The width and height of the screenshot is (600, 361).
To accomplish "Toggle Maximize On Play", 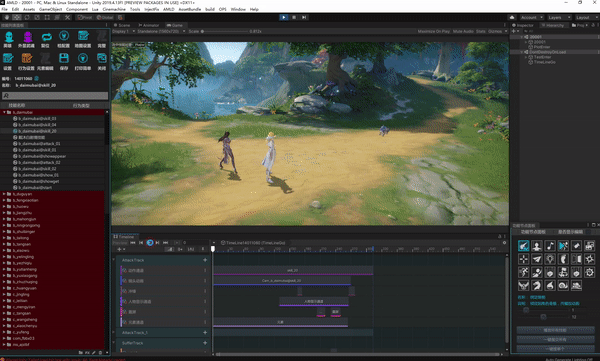I will 434,31.
